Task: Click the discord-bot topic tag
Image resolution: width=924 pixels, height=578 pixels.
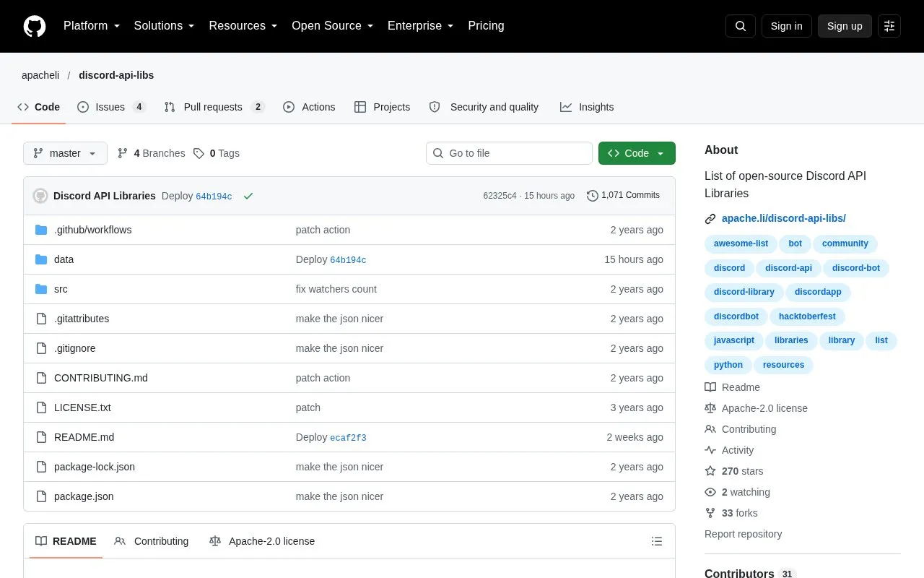Action: (x=856, y=268)
